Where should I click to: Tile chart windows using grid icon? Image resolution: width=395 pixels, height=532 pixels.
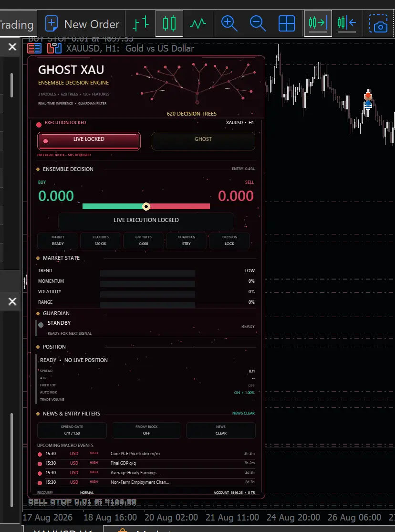[x=287, y=23]
